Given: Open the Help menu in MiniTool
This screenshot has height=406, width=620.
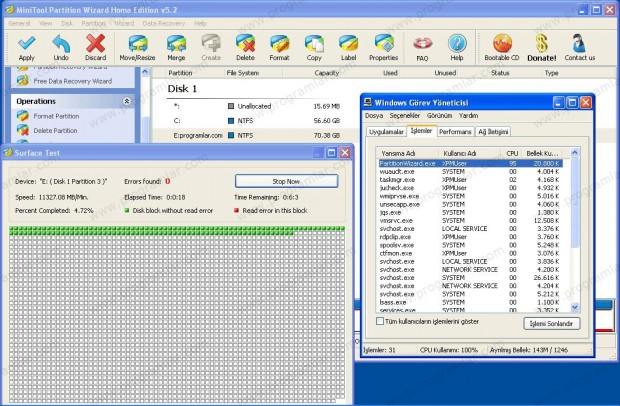Looking at the screenshot, I should 200,23.
